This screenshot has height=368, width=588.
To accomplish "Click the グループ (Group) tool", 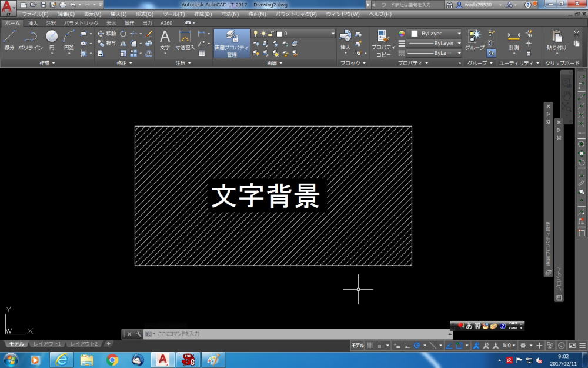I will [475, 40].
